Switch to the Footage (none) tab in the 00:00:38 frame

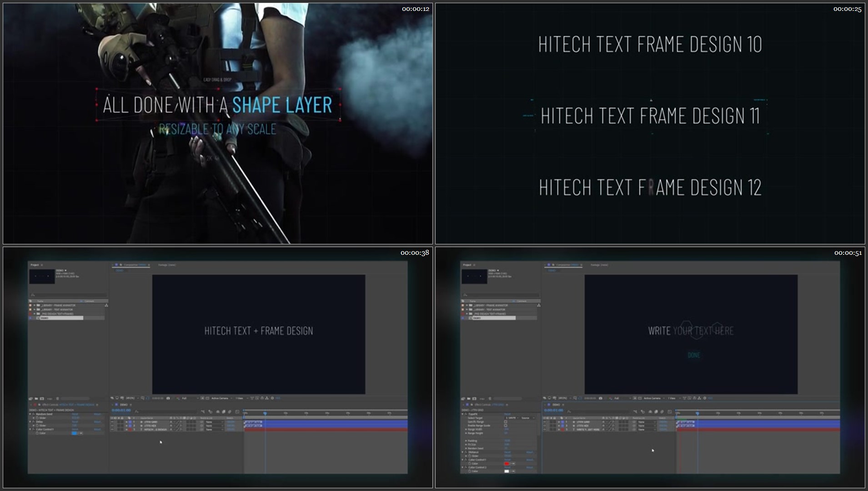(x=166, y=265)
